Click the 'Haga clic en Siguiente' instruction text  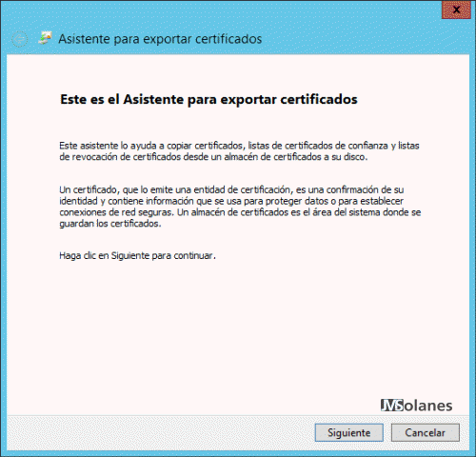[137, 255]
